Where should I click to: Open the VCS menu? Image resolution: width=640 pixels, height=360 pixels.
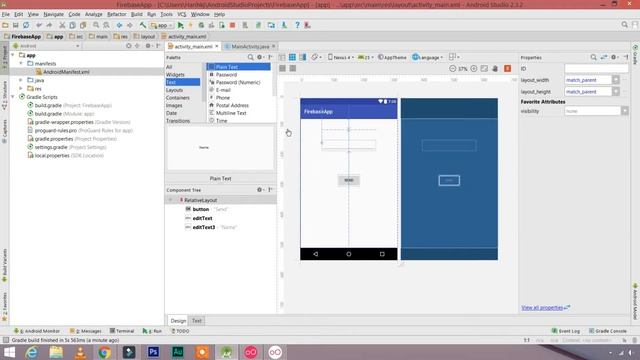point(182,14)
